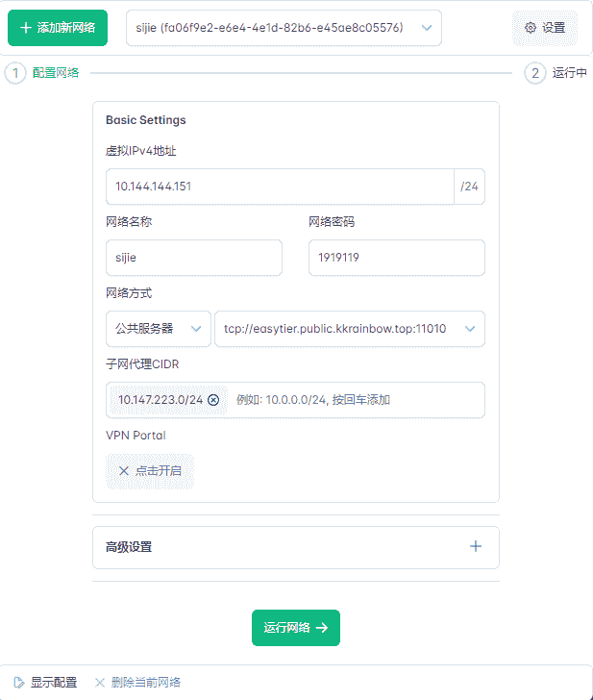Go to step 1 配置网络

[15, 73]
